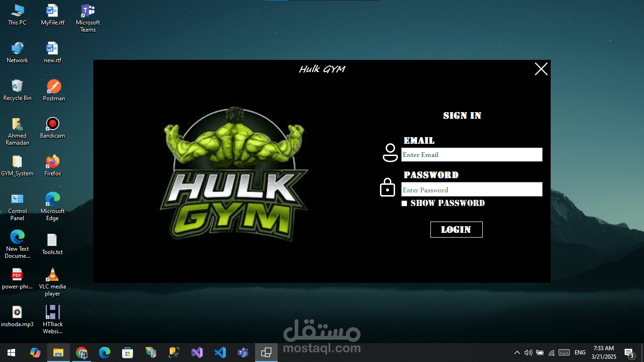Click the SIGN IN heading
The height and width of the screenshot is (362, 644).
pos(462,115)
